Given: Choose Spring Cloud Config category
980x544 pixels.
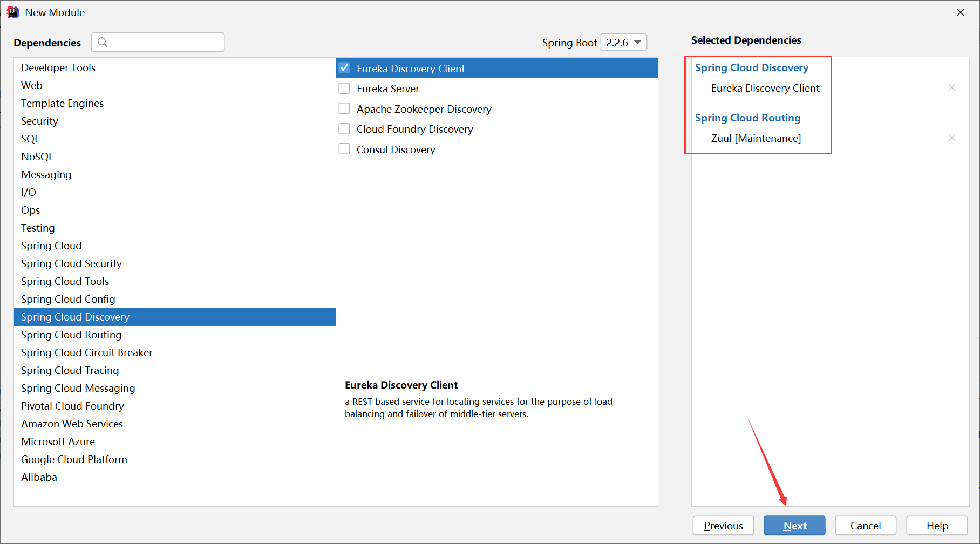Looking at the screenshot, I should coord(175,299).
